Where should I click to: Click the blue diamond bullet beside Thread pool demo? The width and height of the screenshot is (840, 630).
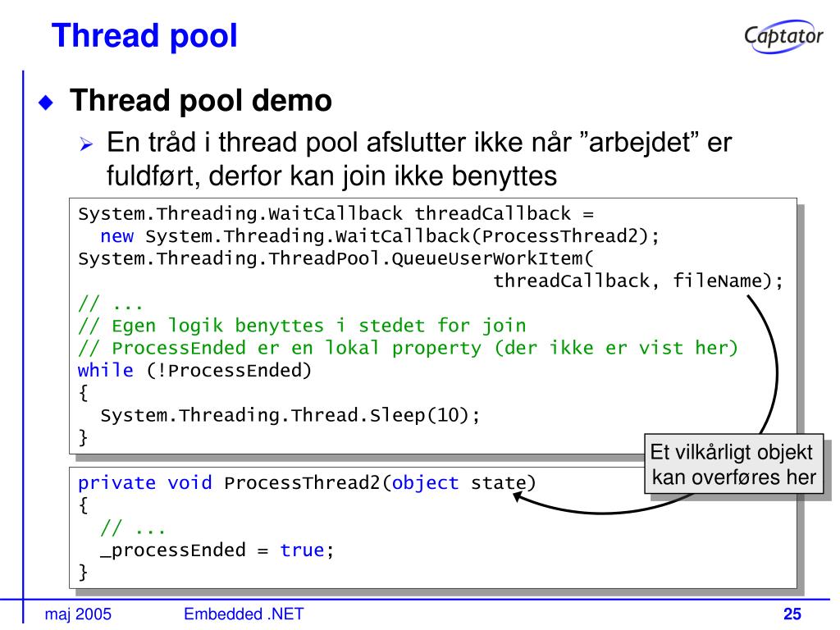[47, 102]
